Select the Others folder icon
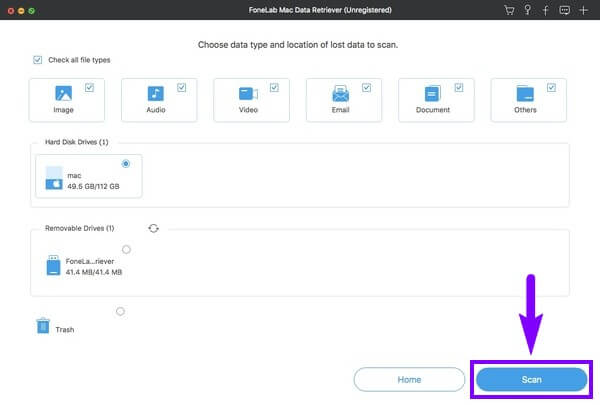Image resolution: width=600 pixels, height=405 pixels. click(525, 93)
